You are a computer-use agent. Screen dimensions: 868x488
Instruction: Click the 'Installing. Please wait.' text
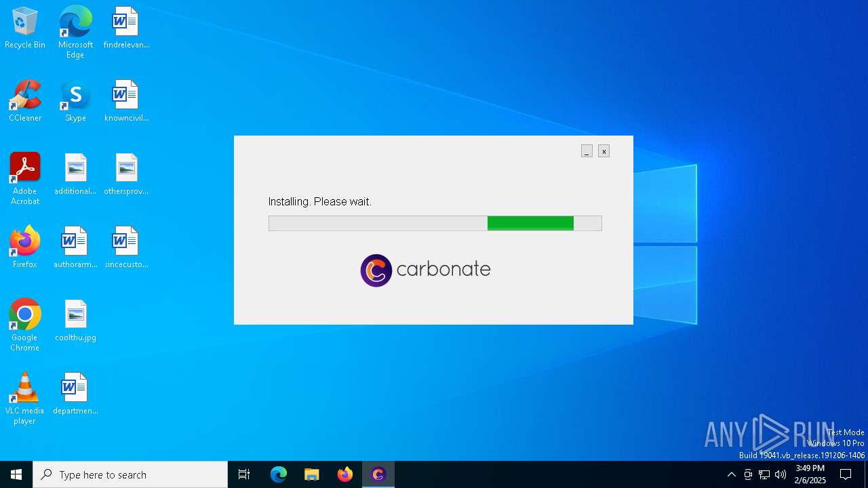pyautogui.click(x=320, y=202)
